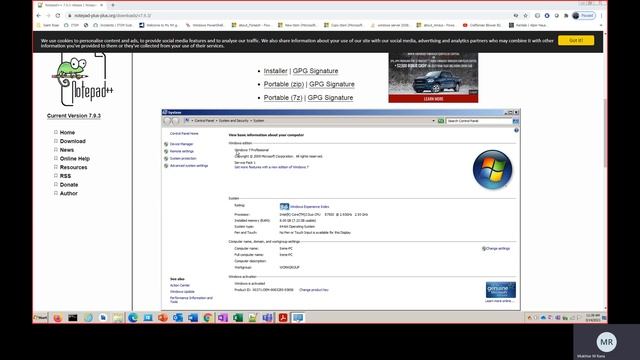Screen dimensions: 640x360
Task: Open Microsoft Teams from the taskbar
Action: click(x=268, y=318)
